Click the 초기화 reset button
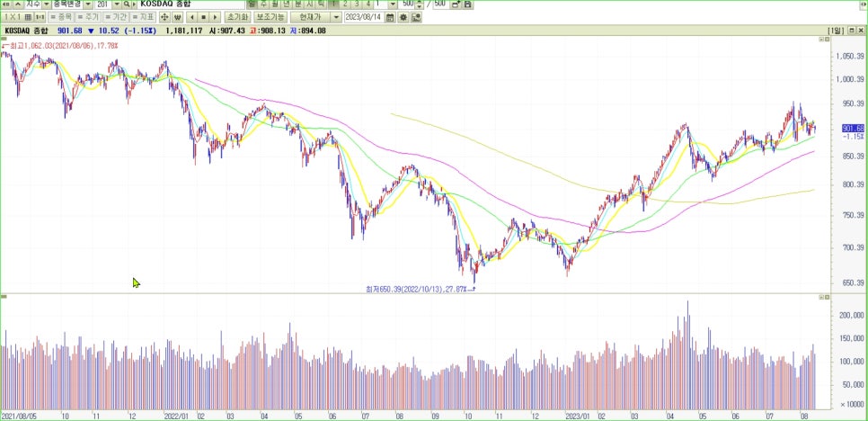This screenshot has width=868, height=421. [237, 17]
